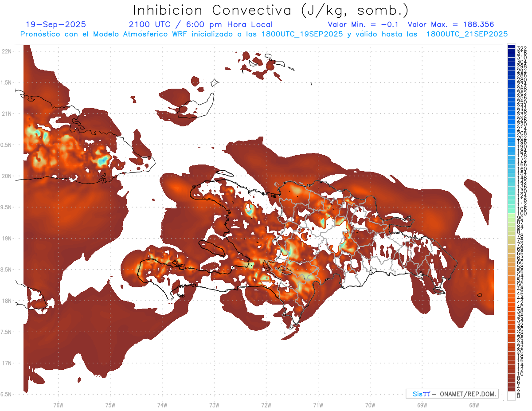
Task: Click the Inhibicion Convectiva chart title
Action: point(271,10)
